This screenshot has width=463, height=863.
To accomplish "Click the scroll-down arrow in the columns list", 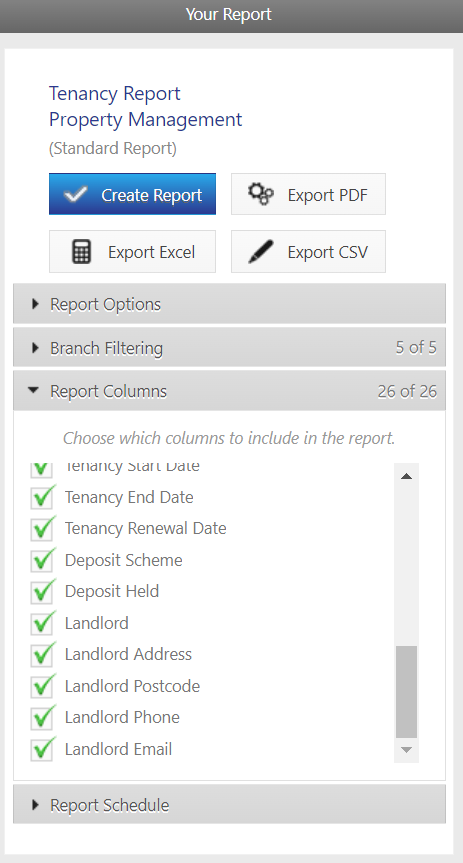I will pyautogui.click(x=406, y=750).
